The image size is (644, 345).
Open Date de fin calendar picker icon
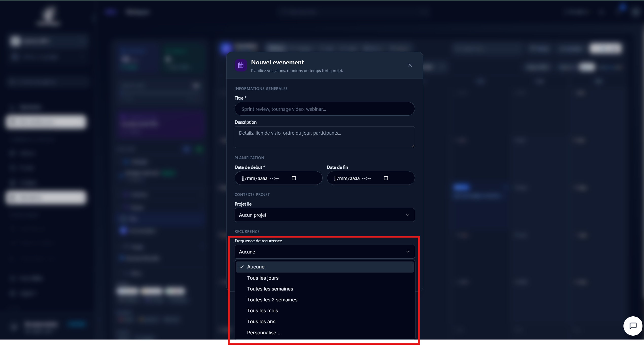[386, 178]
